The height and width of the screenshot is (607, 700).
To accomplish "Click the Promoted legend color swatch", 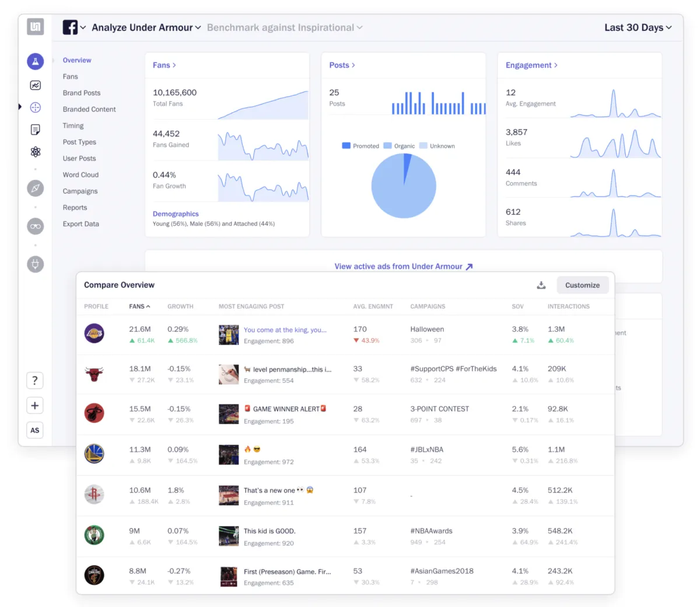I will 346,145.
